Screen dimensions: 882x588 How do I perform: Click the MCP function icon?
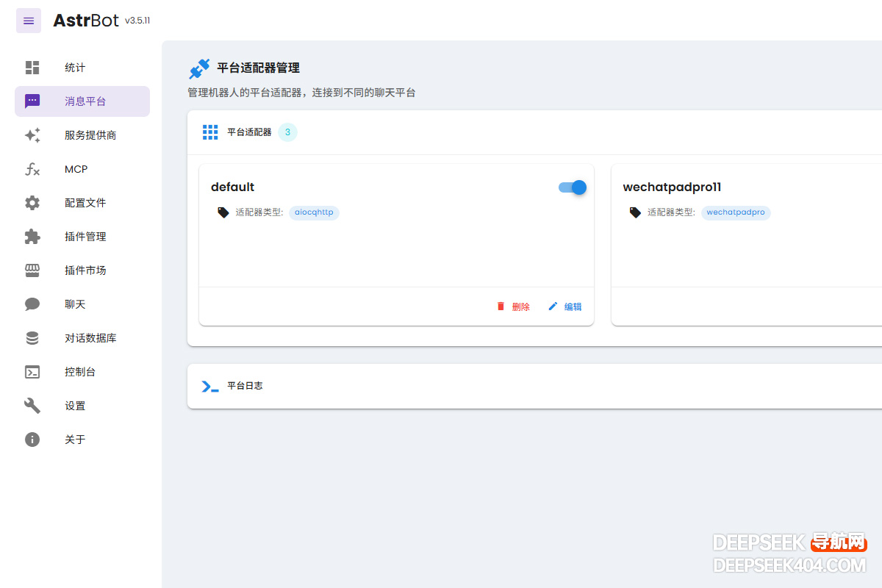32,169
